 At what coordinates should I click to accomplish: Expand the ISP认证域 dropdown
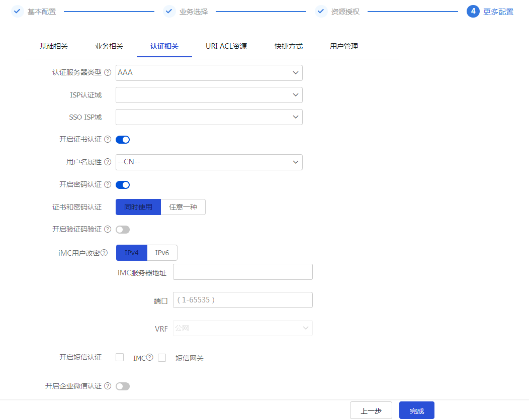(x=209, y=95)
